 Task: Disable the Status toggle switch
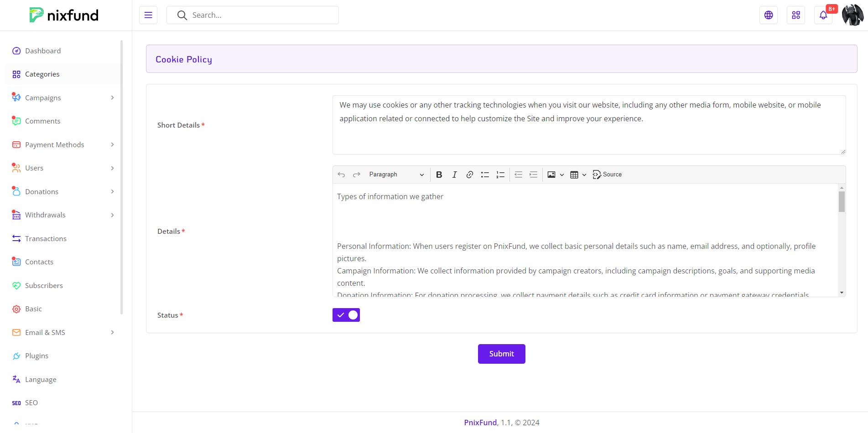(346, 315)
